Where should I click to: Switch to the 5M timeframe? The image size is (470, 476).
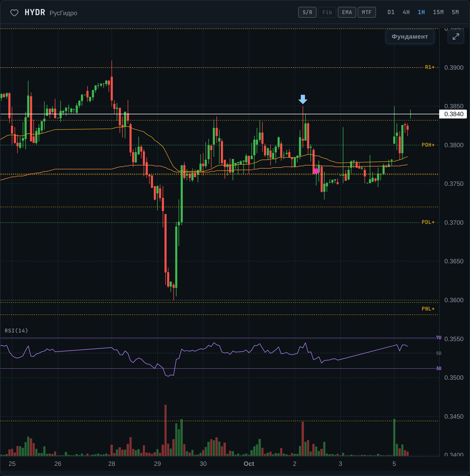(x=455, y=12)
